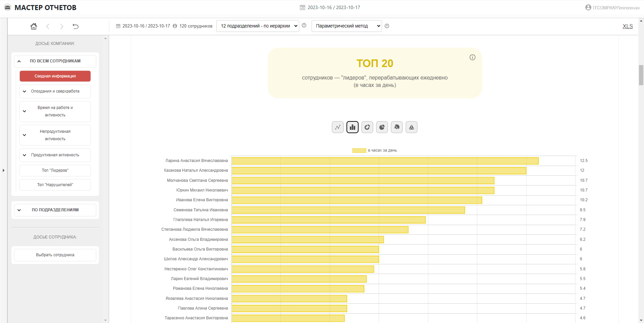Switch to radar chart view
This screenshot has height=323, width=644.
click(x=411, y=127)
